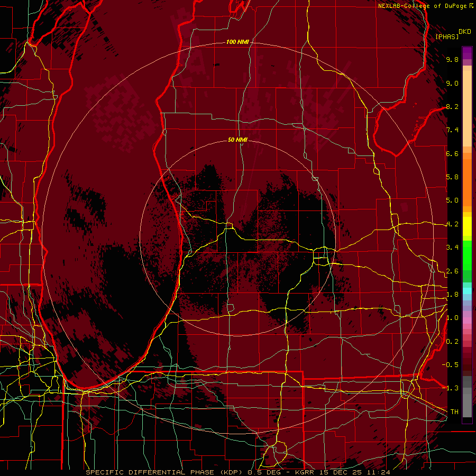Image resolution: width=476 pixels, height=476 pixels.
Task: Click the 5.8 value on the color scale
Action: click(x=452, y=177)
